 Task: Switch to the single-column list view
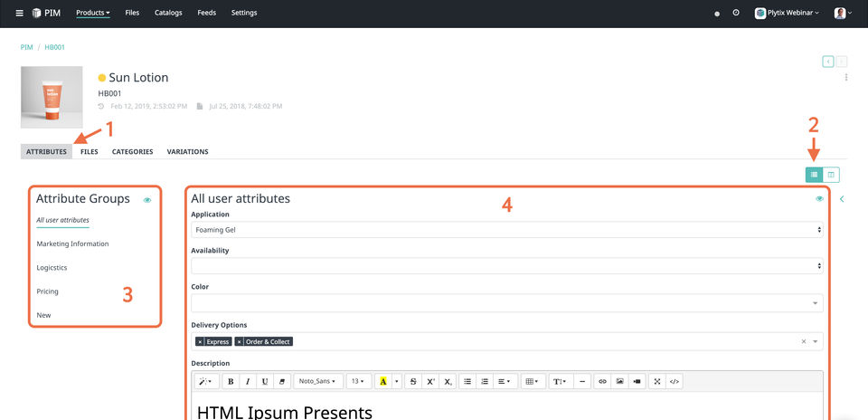(814, 175)
